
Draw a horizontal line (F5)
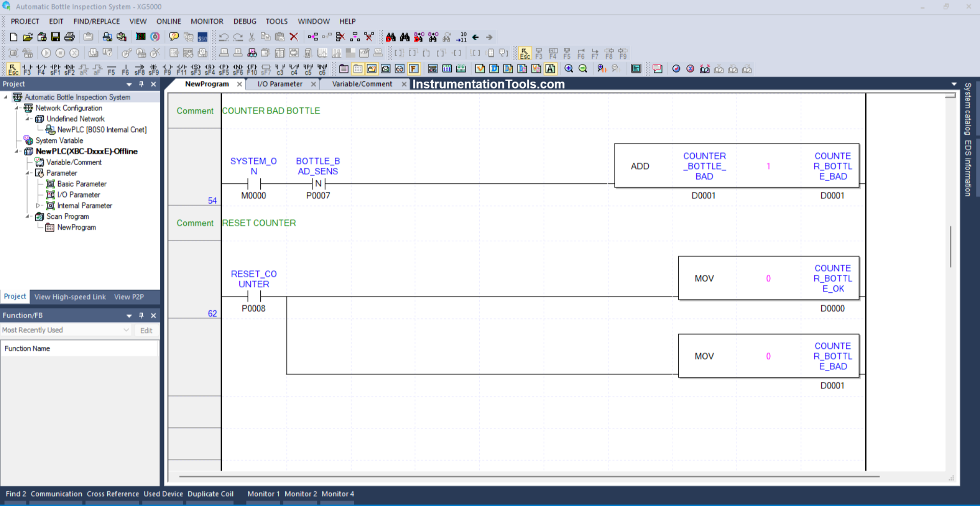[x=111, y=69]
